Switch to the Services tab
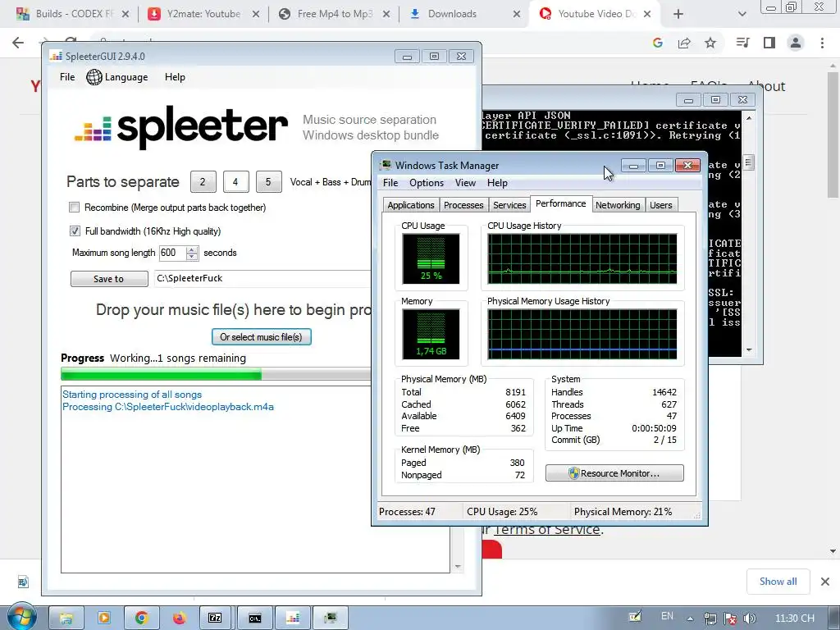The image size is (840, 630). [509, 205]
